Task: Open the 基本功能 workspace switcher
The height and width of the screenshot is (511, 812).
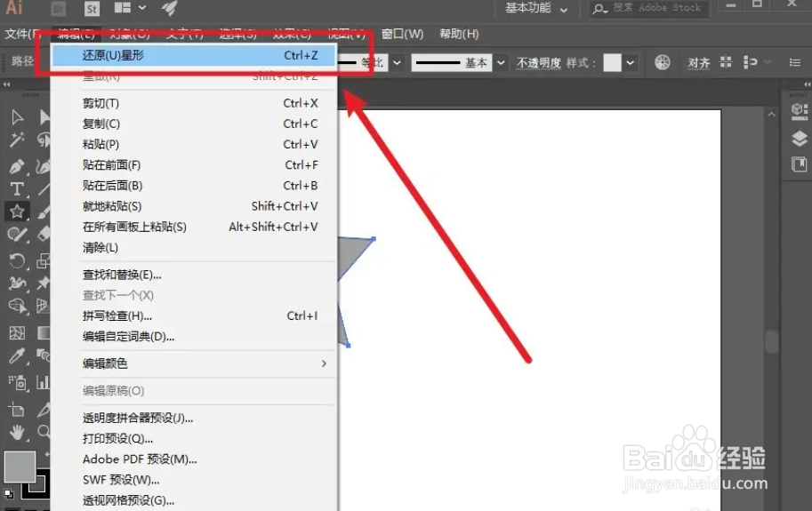Action: point(536,8)
